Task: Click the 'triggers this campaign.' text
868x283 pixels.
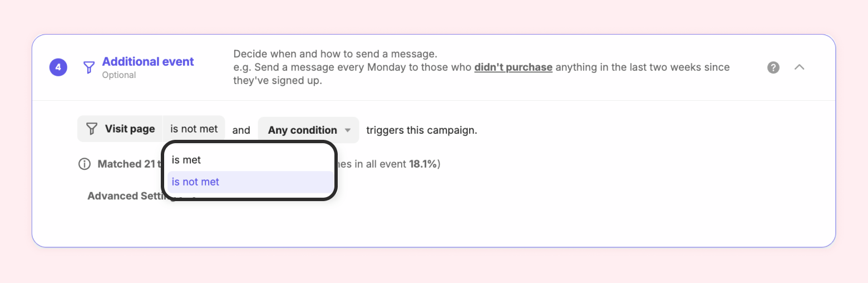Action: (x=421, y=130)
